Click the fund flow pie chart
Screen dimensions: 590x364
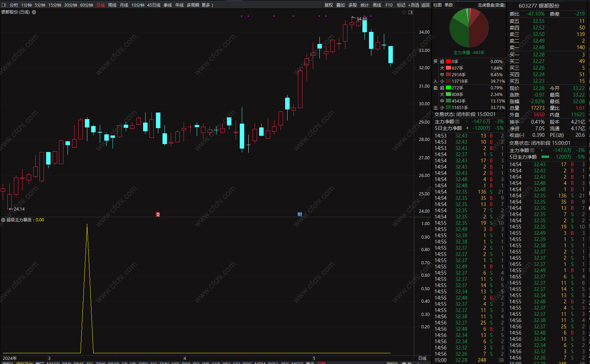pyautogui.click(x=469, y=28)
